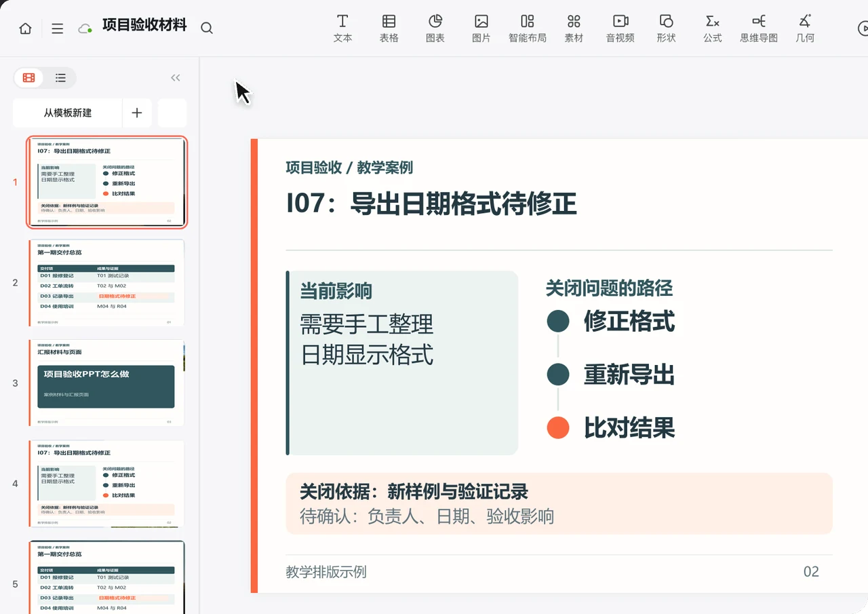
Task: Click the play slideshow button at top right
Action: click(863, 28)
